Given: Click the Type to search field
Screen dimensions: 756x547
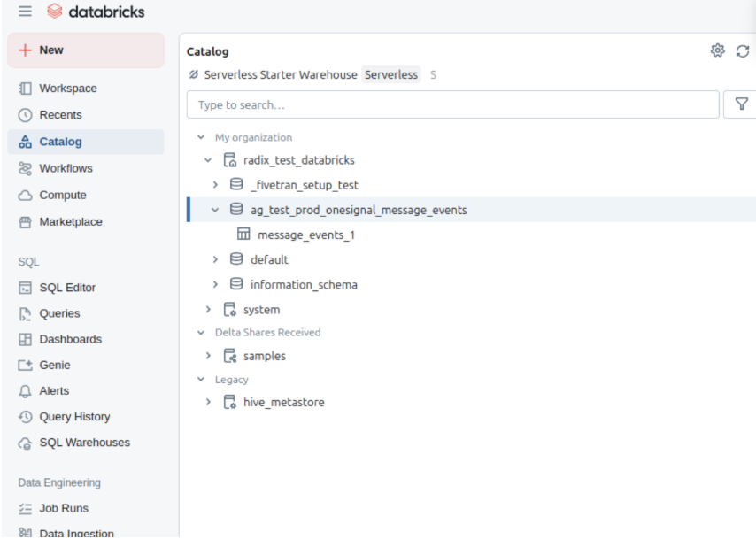Looking at the screenshot, I should coord(452,104).
